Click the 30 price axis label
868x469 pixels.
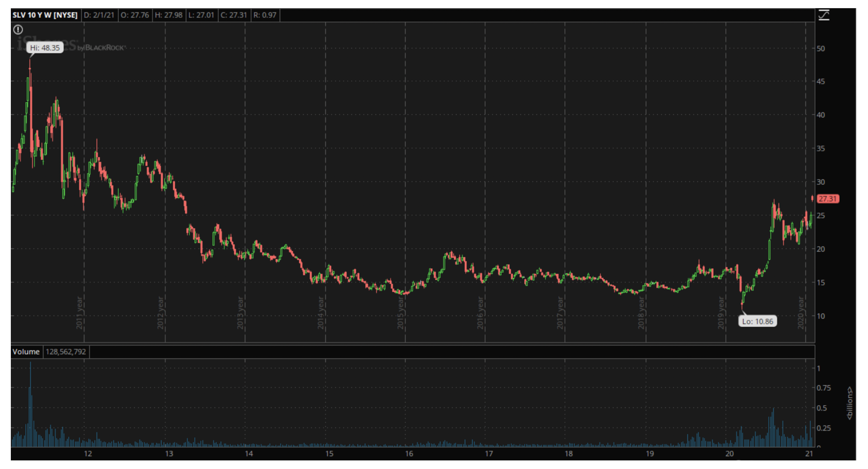coord(821,182)
